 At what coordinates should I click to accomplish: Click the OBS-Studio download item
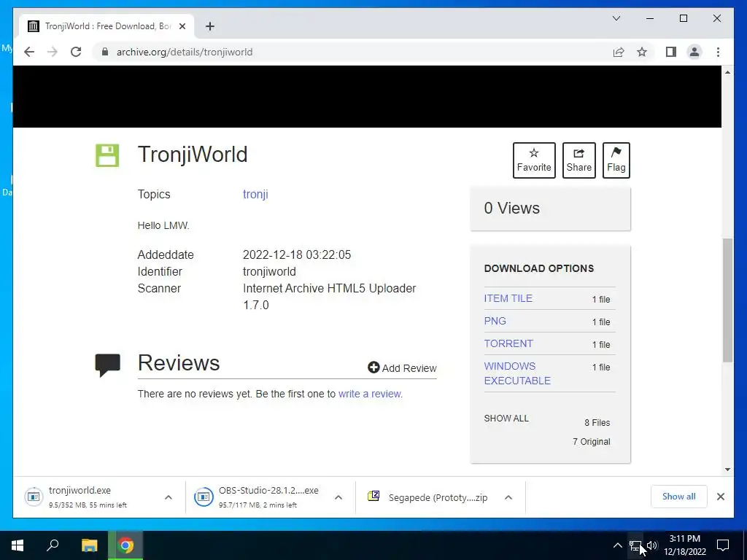[258, 497]
